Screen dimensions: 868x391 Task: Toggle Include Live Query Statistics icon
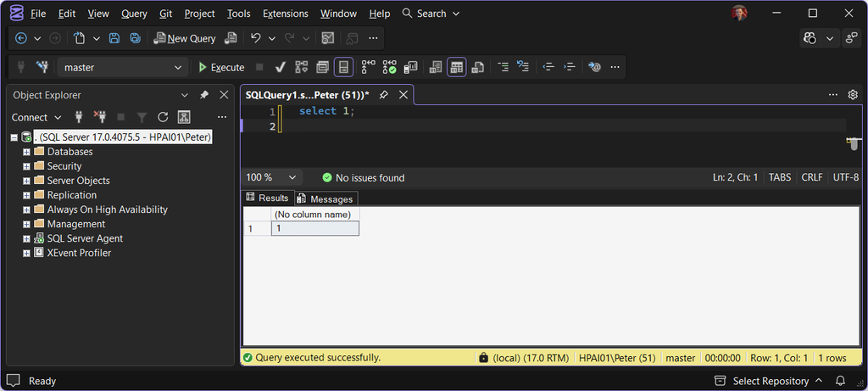(x=390, y=67)
